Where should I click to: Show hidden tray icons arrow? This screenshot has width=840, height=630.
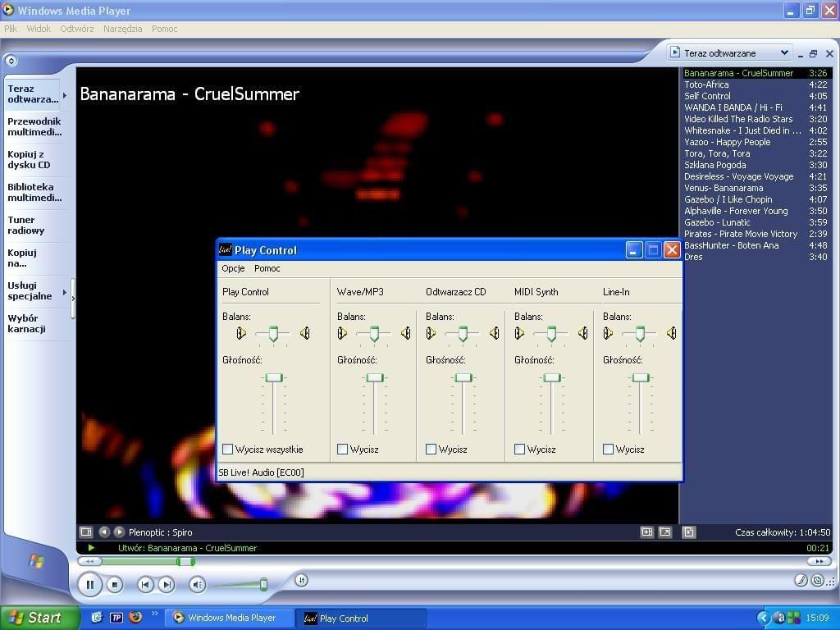(x=764, y=618)
